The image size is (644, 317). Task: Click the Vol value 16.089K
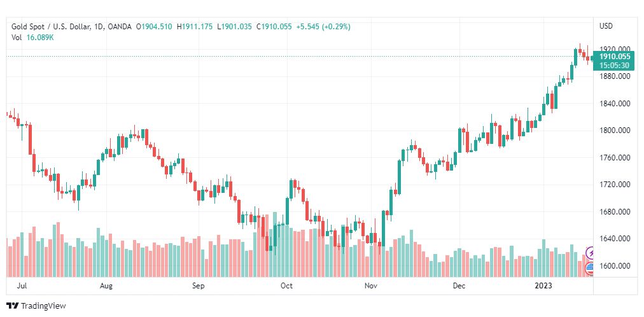point(40,38)
